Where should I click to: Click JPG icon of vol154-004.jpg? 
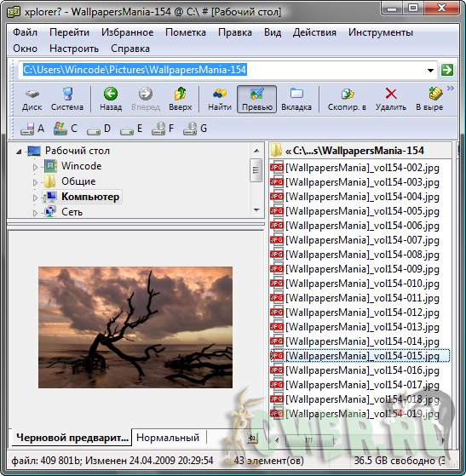(276, 197)
